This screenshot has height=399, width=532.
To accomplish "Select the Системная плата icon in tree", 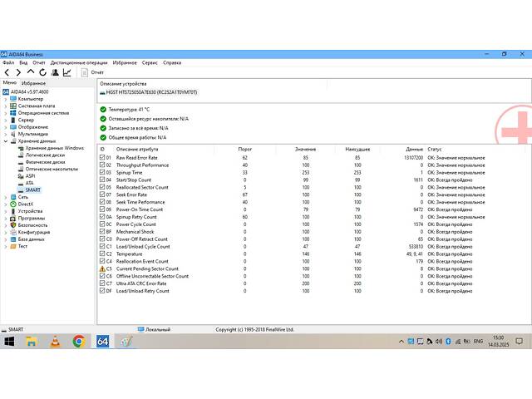I will point(13,106).
